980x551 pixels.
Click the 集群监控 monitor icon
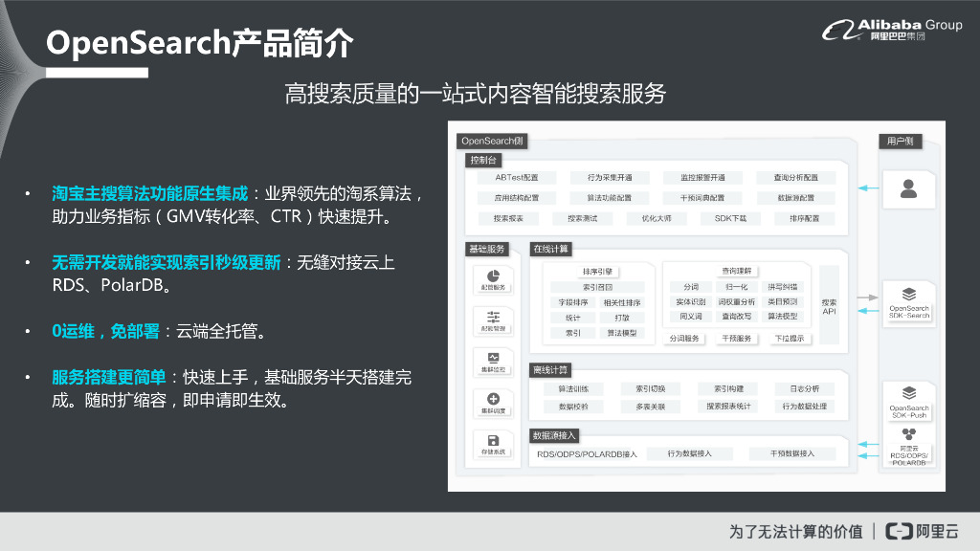pos(493,358)
